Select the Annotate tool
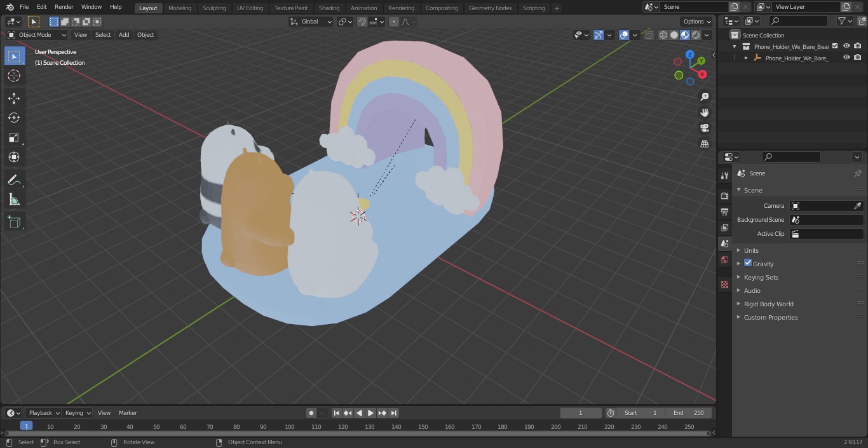 (x=14, y=180)
